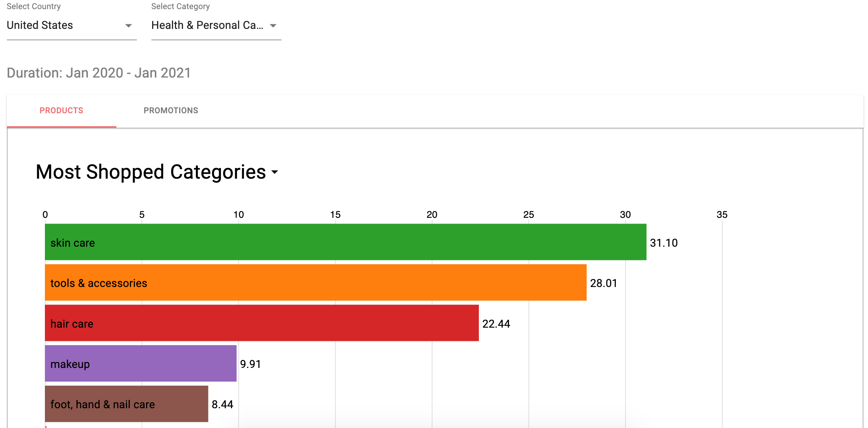Click the 9.91 value next to makeup

250,364
